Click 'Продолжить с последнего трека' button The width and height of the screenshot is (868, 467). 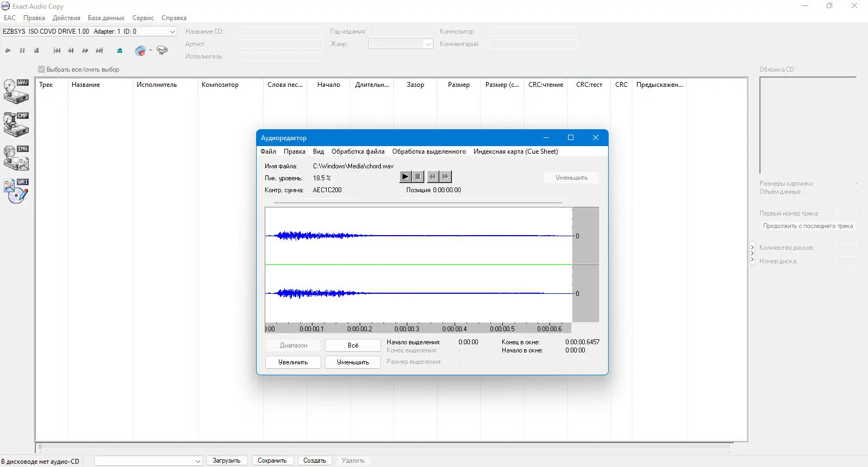pos(808,226)
